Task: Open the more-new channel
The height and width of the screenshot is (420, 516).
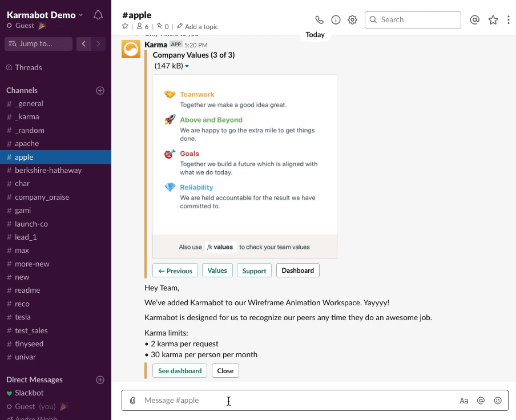Action: pos(55,264)
